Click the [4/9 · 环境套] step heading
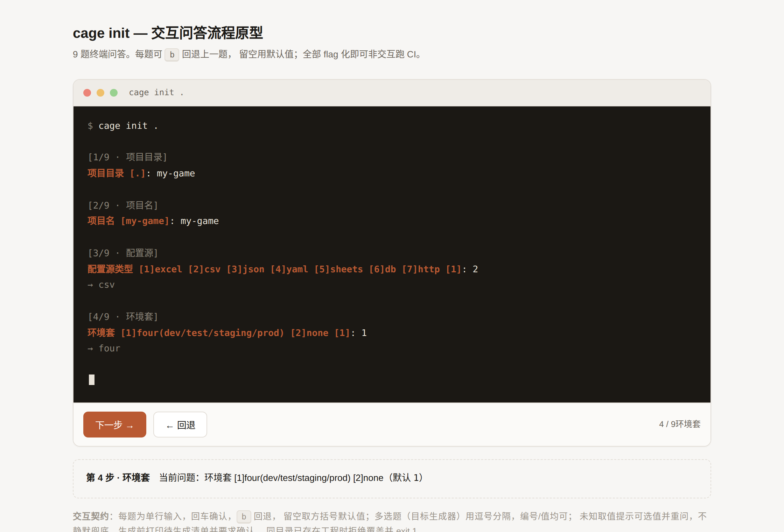The height and width of the screenshot is (532, 784). click(x=123, y=316)
